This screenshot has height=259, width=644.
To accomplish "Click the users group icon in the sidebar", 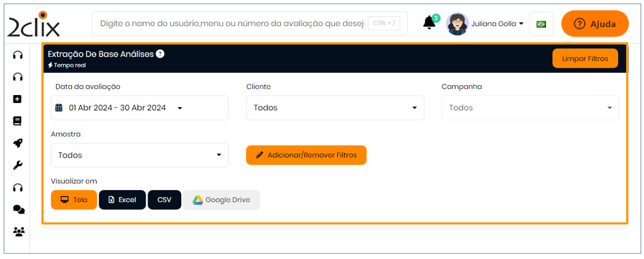I will (x=18, y=231).
